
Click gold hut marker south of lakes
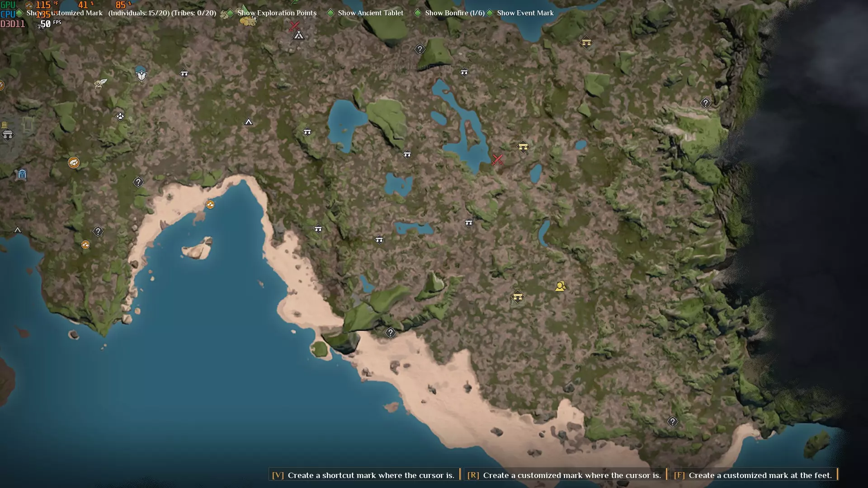(518, 297)
